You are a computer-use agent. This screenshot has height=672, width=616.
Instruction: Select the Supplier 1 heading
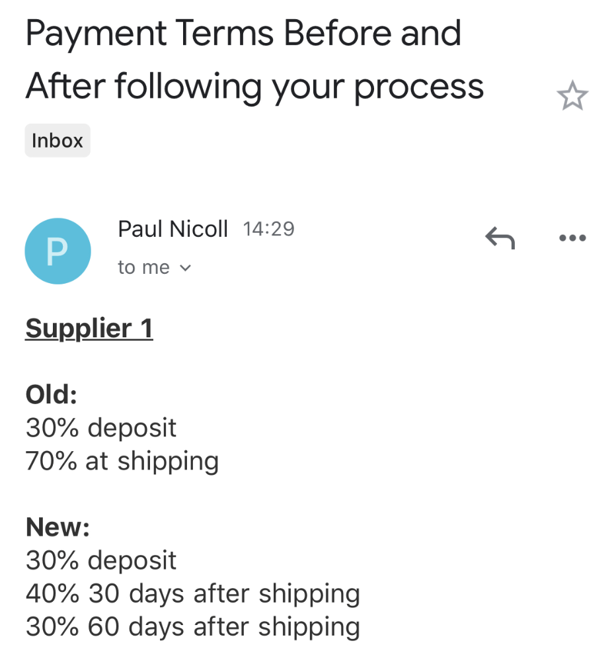[89, 328]
